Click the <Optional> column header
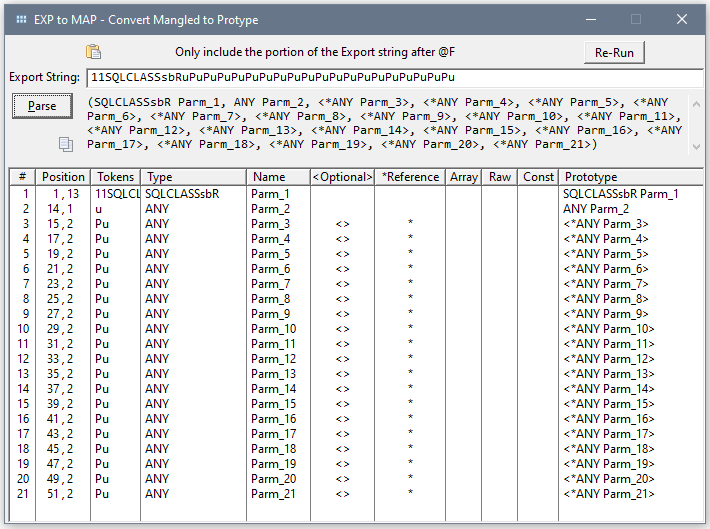 (342, 177)
